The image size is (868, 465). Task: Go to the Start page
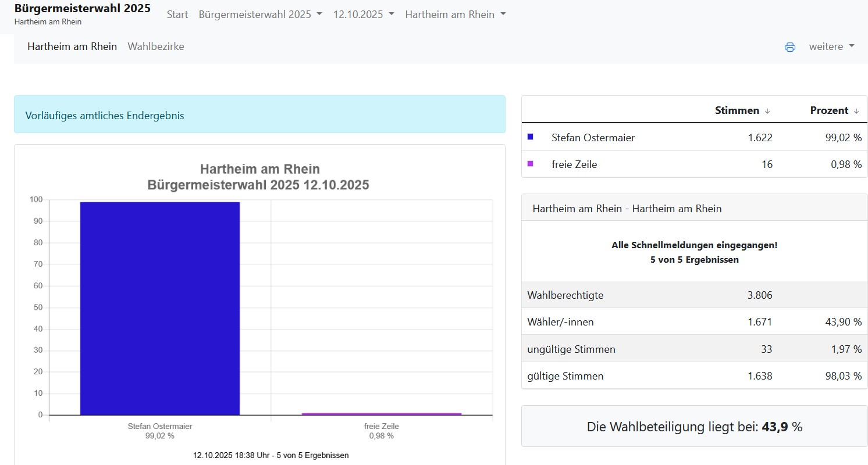click(x=177, y=15)
